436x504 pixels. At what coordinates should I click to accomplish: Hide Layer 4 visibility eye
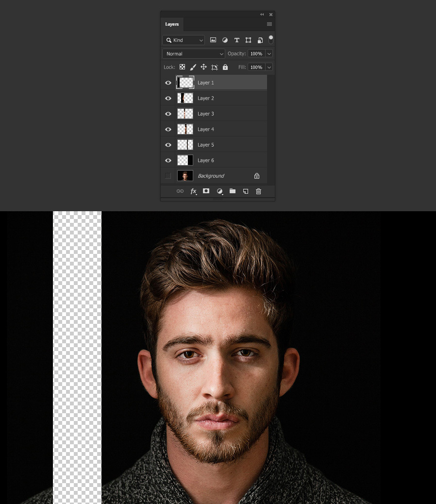click(168, 129)
